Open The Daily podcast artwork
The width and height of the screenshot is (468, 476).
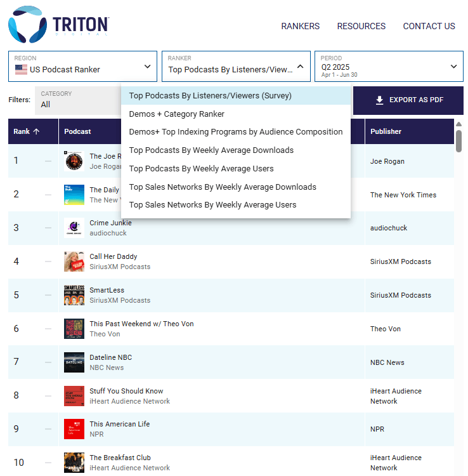click(x=74, y=195)
